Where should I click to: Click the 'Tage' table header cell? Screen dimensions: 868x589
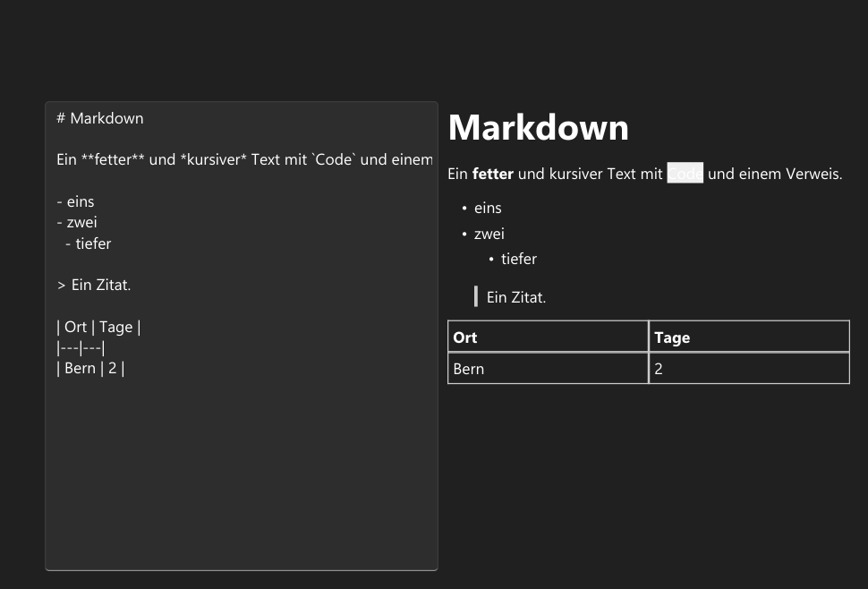[749, 337]
